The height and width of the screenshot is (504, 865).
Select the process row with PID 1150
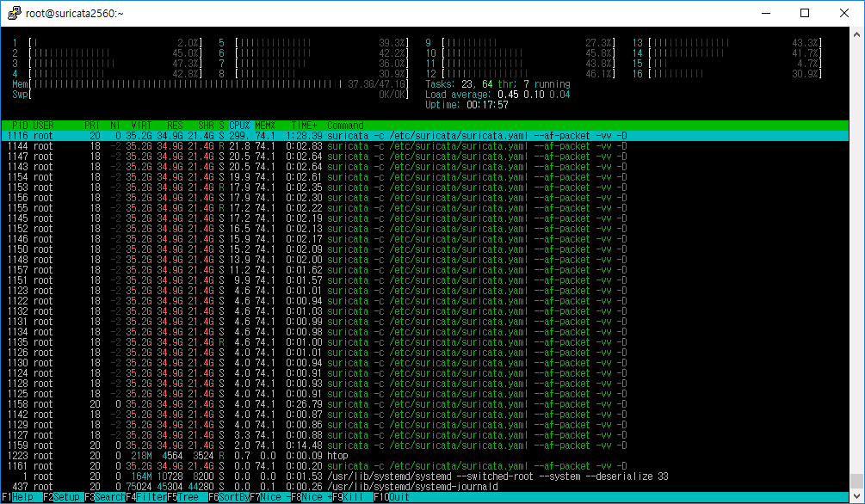(425, 249)
